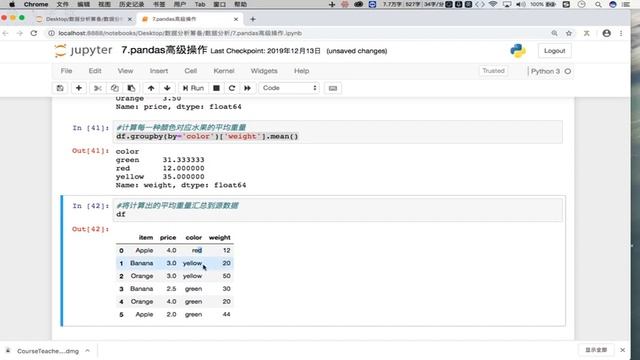Open the Insert menu in Jupyter
Screen dimensions: 640x360
pos(159,71)
